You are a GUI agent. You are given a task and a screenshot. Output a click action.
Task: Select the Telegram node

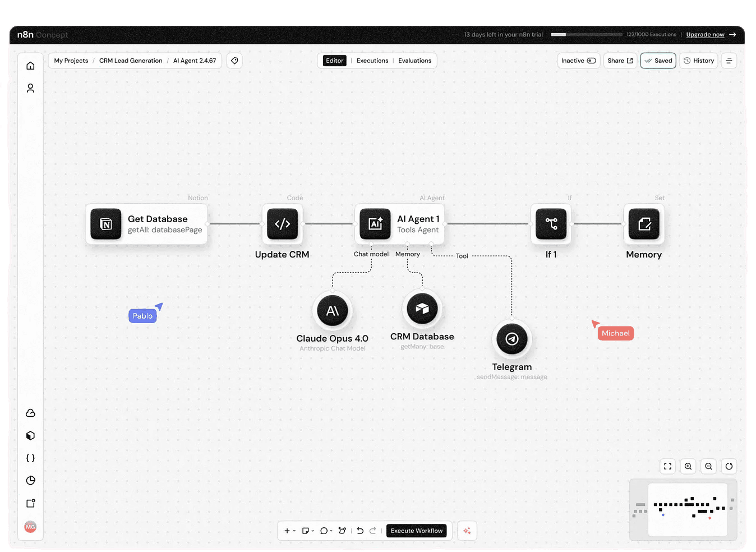point(512,339)
